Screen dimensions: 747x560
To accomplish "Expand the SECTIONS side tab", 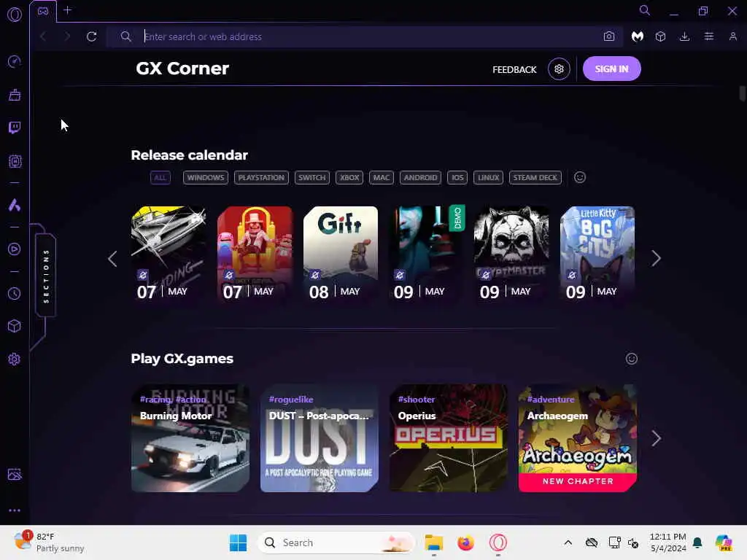I will (x=46, y=276).
